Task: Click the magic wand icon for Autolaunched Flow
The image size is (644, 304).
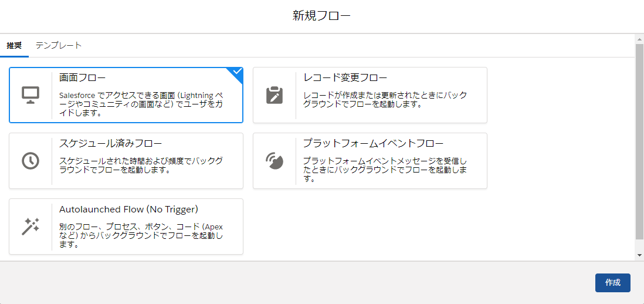Action: (30, 227)
